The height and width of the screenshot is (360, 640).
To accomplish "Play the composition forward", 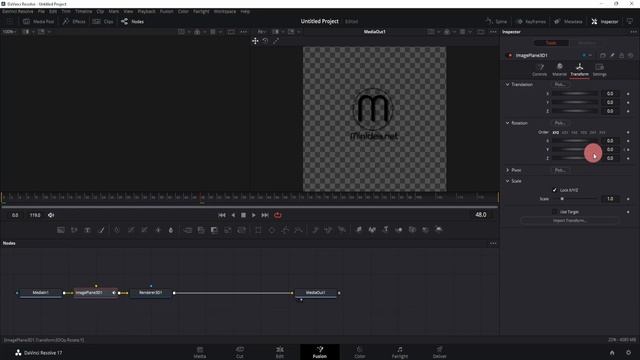I will pyautogui.click(x=253, y=215).
